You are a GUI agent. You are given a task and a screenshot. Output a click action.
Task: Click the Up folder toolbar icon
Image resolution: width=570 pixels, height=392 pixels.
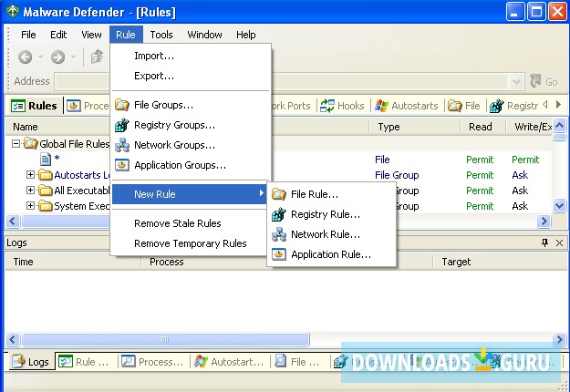click(97, 57)
